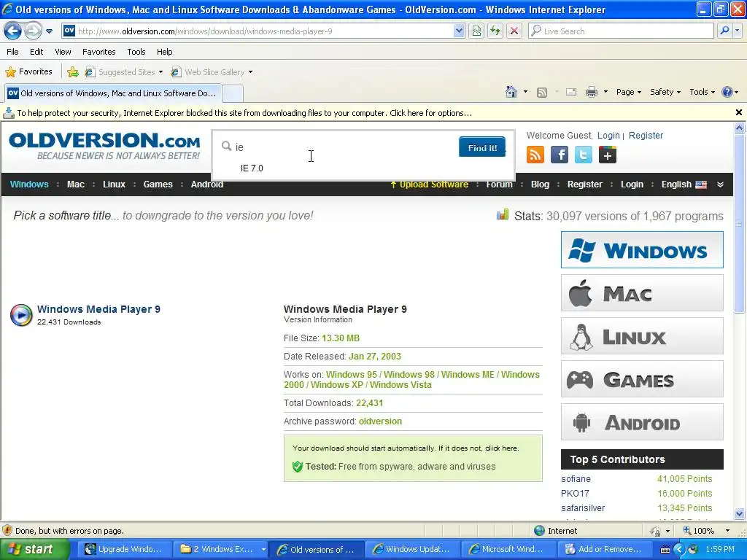Click the blue Help question mark icon
The width and height of the screenshot is (747, 560).
[x=727, y=93]
